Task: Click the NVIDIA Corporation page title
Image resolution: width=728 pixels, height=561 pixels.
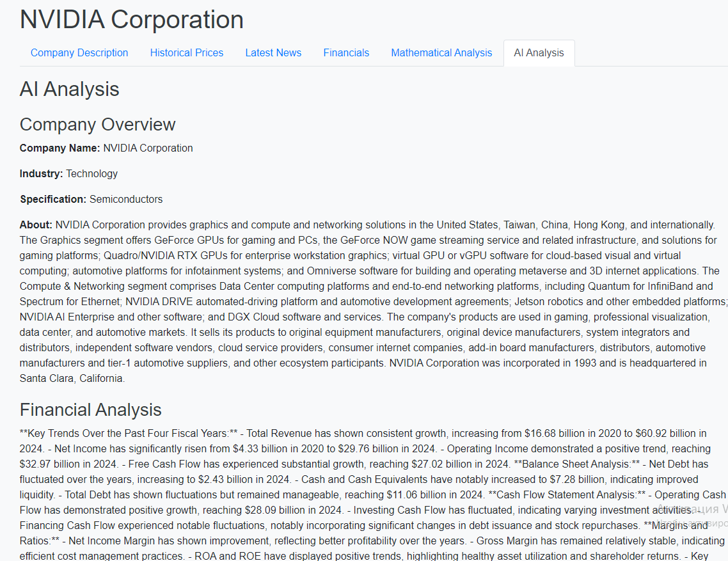Action: pyautogui.click(x=131, y=19)
